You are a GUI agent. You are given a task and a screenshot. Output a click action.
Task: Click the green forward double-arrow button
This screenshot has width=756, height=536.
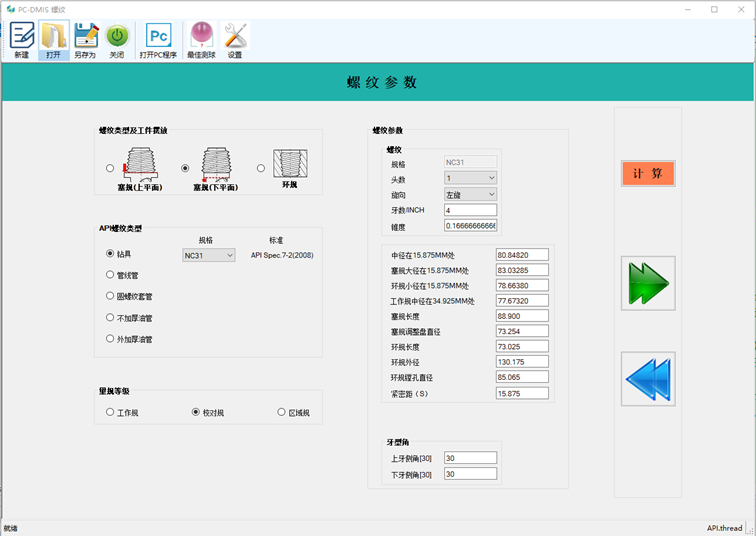[647, 283]
